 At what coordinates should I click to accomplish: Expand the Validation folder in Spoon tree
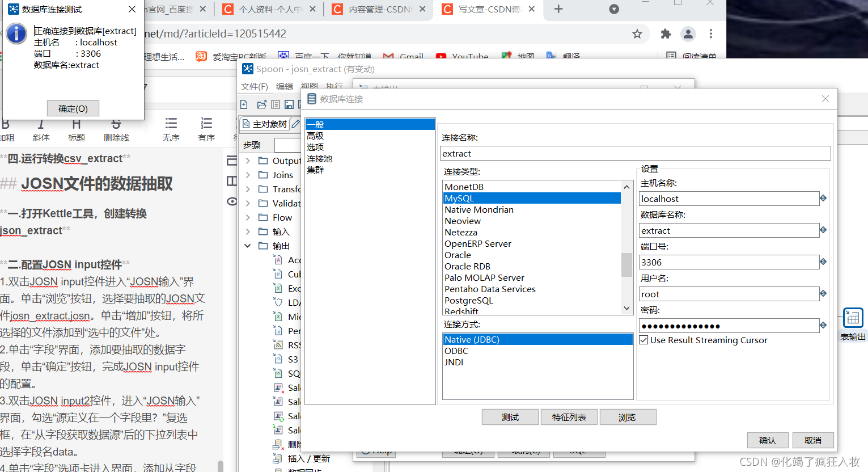pyautogui.click(x=248, y=203)
